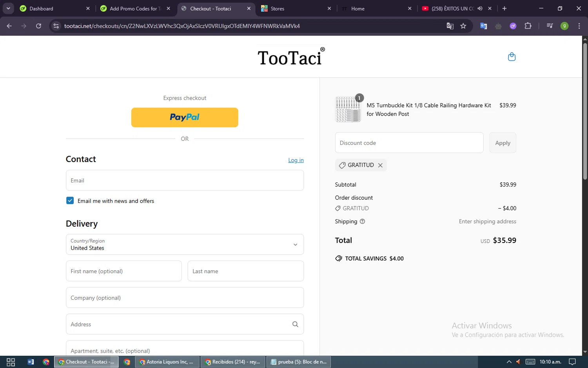The width and height of the screenshot is (588, 368).
Task: Click the browser reload page icon
Action: coord(38,26)
